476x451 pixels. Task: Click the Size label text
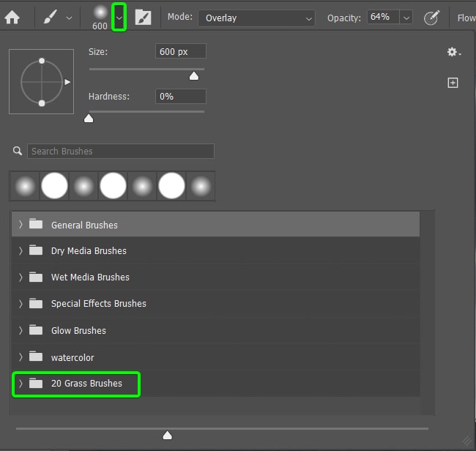click(x=98, y=52)
